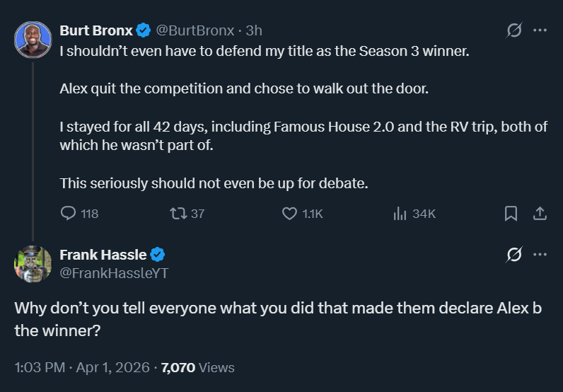
Task: Click the 3h timestamp on Burt's tweet
Action: (x=254, y=30)
